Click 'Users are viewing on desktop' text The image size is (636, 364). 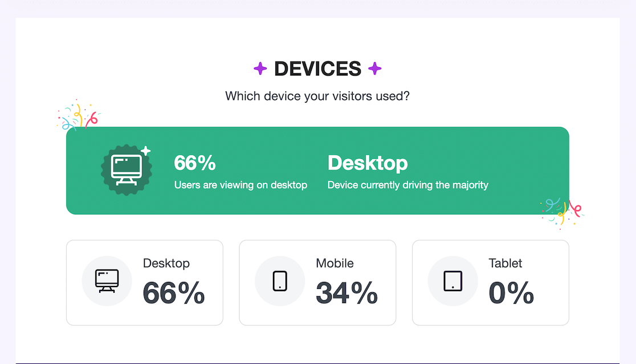tap(240, 185)
